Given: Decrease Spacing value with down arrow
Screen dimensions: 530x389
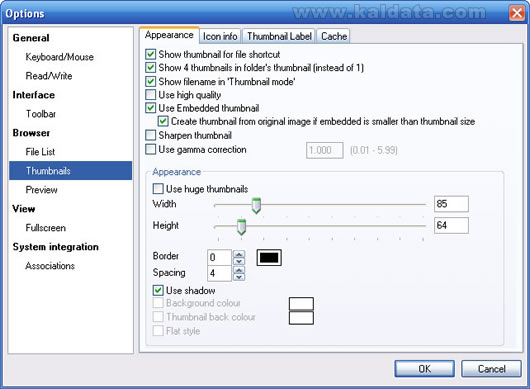Looking at the screenshot, I should click(x=239, y=277).
